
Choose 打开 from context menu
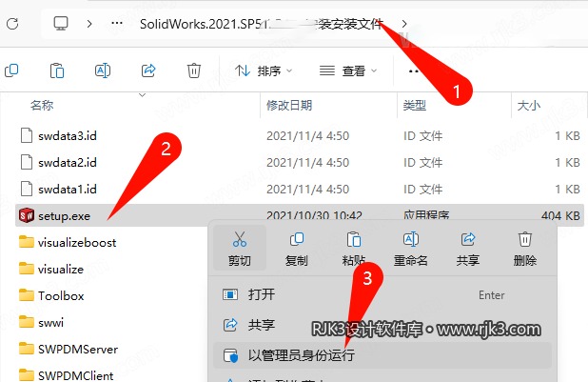click(382, 294)
